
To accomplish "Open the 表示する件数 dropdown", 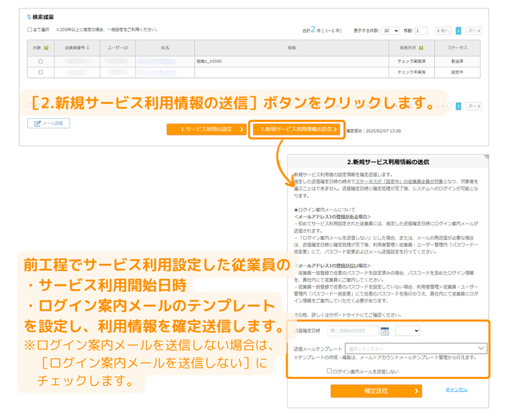I will coord(390,31).
